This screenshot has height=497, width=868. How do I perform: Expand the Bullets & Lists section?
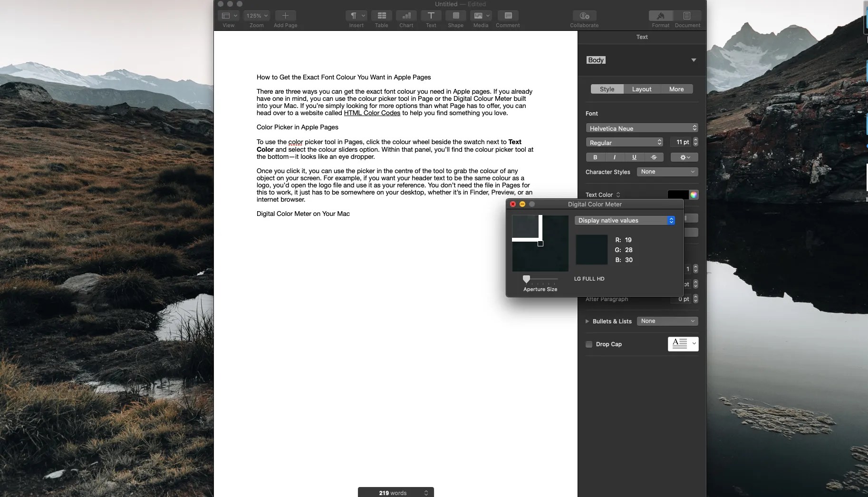pyautogui.click(x=588, y=322)
